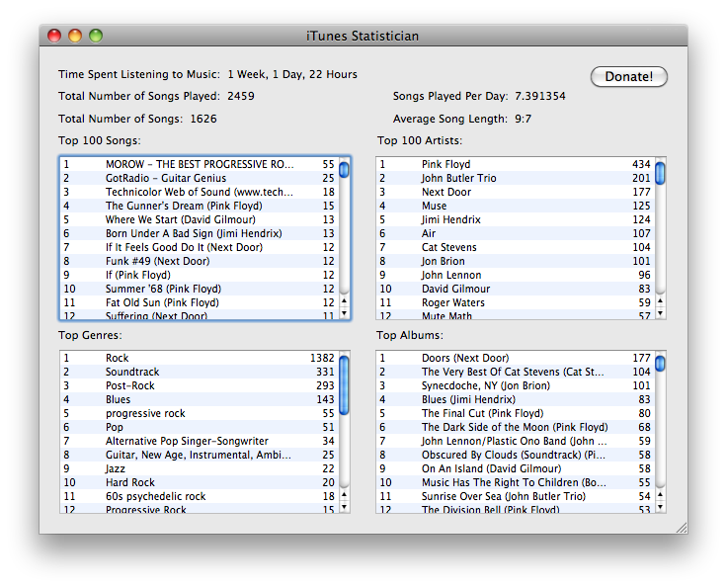727x588 pixels.
Task: Select artist Pink Floyd in Top Artists
Action: coord(516,164)
